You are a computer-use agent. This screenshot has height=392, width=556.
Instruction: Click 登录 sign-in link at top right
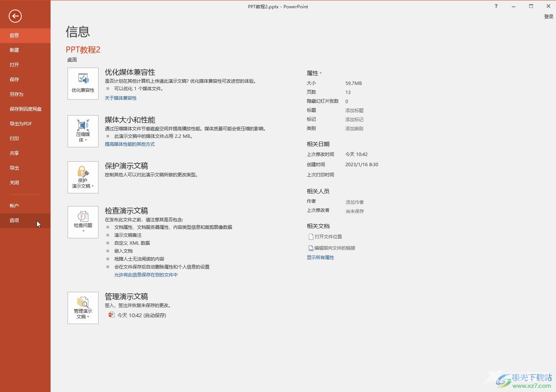tap(548, 17)
